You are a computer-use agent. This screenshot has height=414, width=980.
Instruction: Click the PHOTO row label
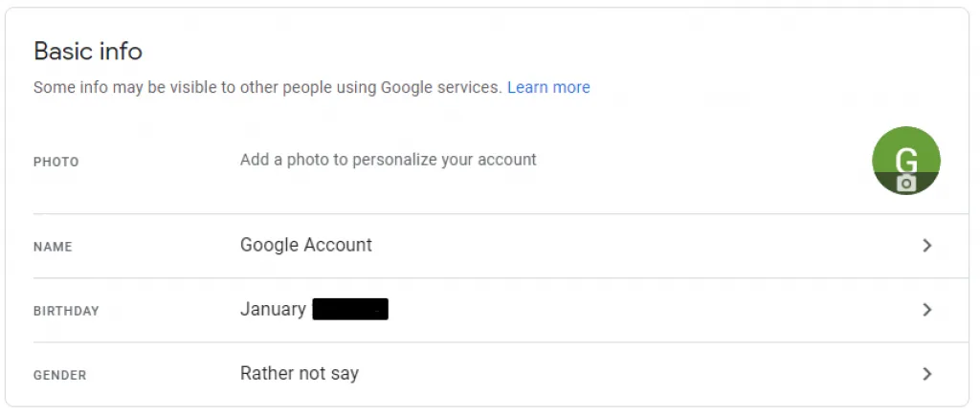(x=56, y=163)
